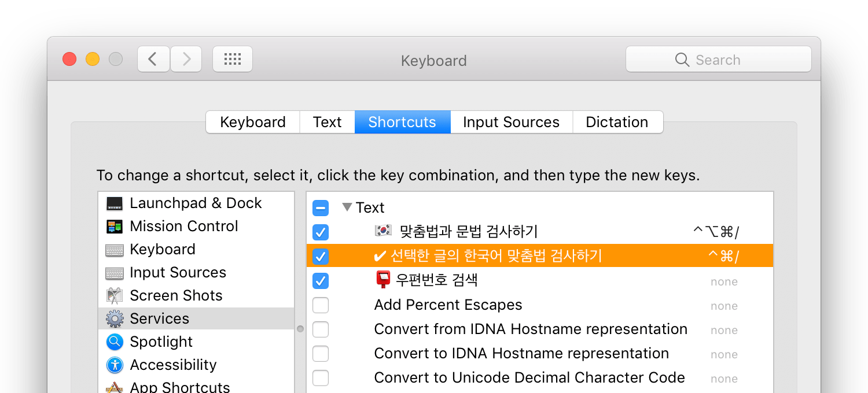Click the split-view divider handle dot
The image size is (868, 393).
(300, 329)
